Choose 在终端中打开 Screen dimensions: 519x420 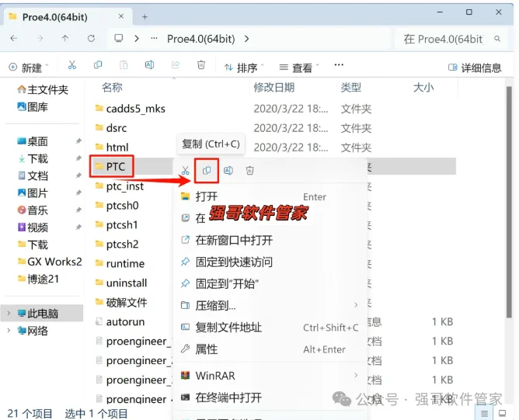click(x=270, y=397)
